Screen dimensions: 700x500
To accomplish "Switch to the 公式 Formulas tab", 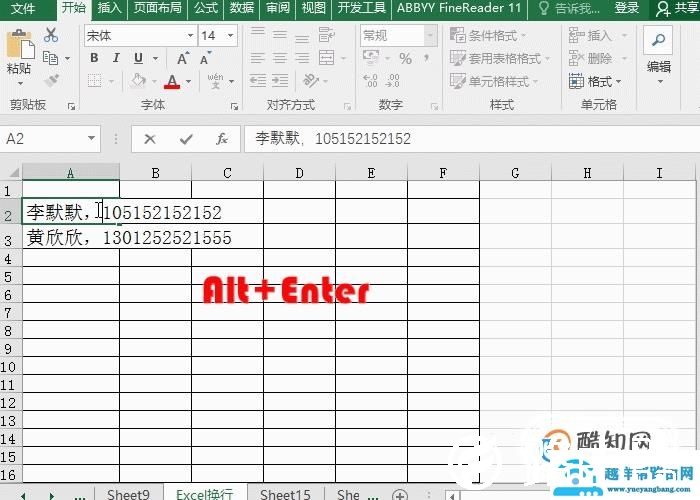I will (206, 8).
